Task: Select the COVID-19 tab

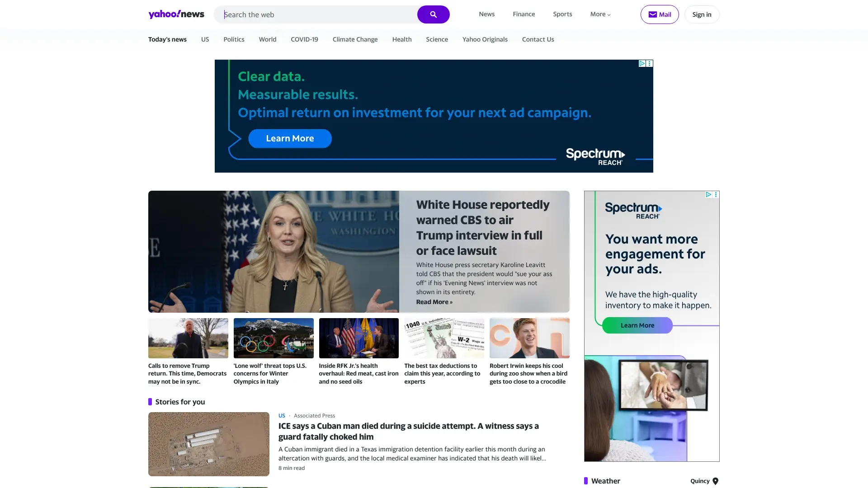Action: [x=304, y=39]
